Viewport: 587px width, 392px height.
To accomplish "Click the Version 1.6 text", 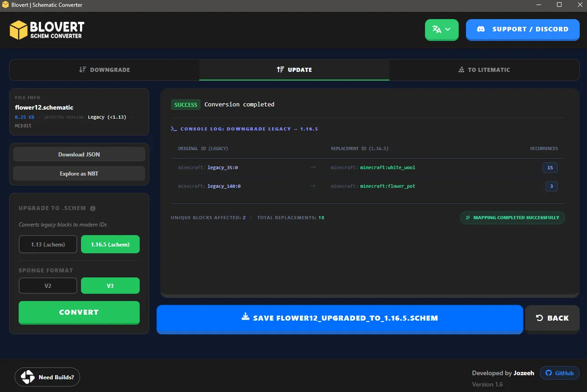I will (x=486, y=385).
